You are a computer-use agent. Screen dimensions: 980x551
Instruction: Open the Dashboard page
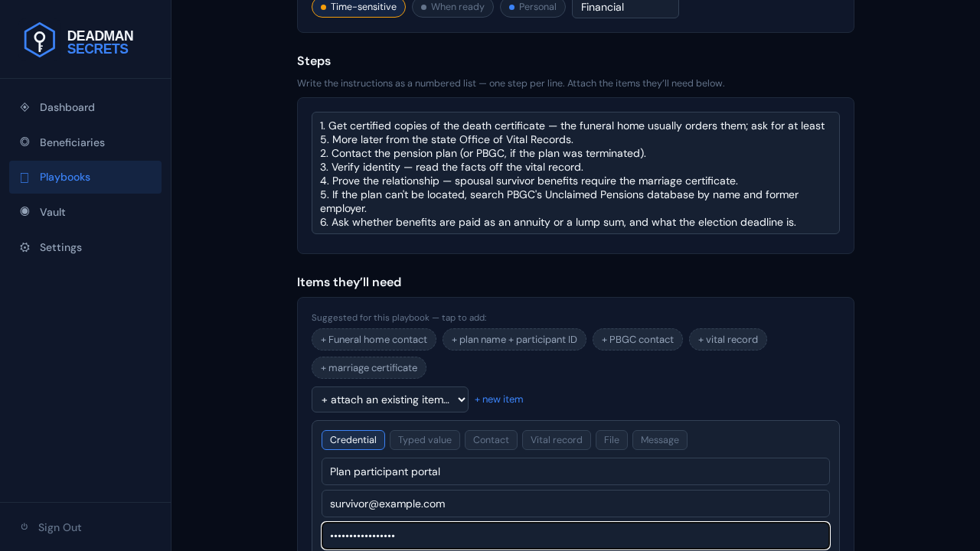point(85,107)
